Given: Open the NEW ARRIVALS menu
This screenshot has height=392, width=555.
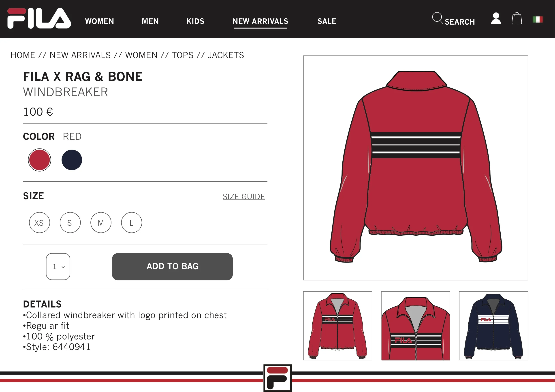Looking at the screenshot, I should 260,21.
